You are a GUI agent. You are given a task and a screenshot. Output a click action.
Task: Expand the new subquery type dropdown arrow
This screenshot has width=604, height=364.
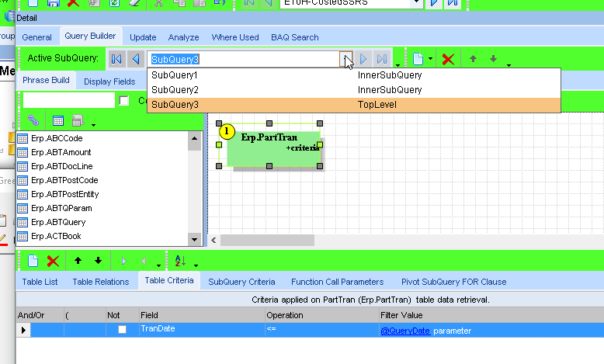(x=430, y=59)
